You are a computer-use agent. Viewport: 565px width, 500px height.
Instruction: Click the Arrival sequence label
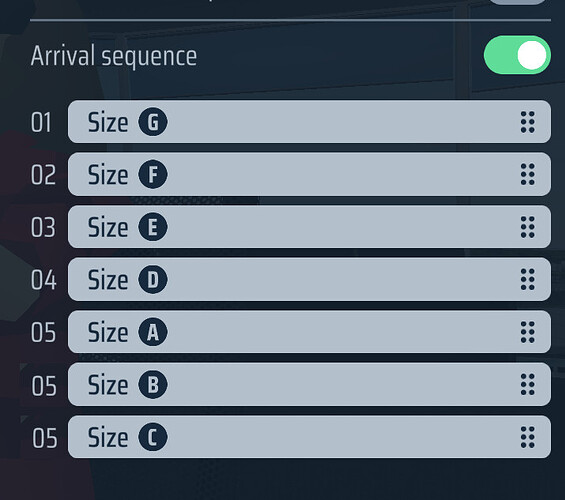pyautogui.click(x=114, y=57)
